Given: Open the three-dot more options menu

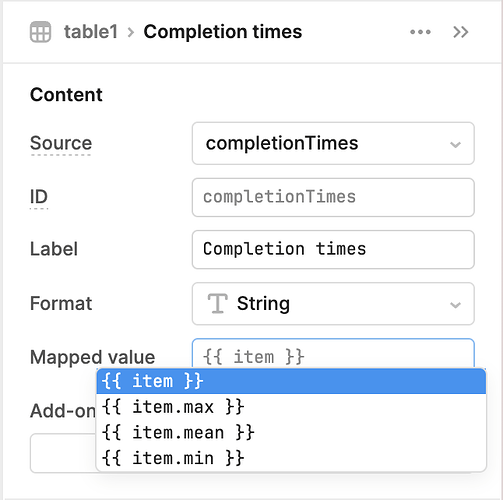Looking at the screenshot, I should [x=420, y=32].
